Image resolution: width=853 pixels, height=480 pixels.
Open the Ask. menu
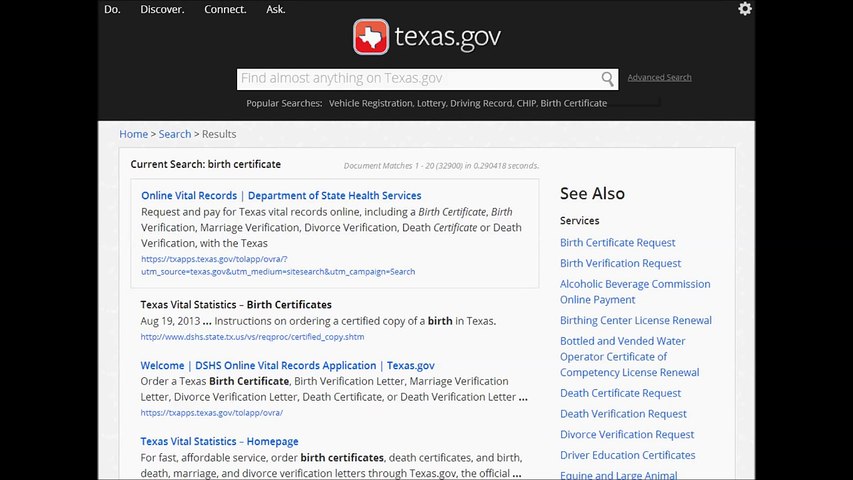click(x=276, y=9)
